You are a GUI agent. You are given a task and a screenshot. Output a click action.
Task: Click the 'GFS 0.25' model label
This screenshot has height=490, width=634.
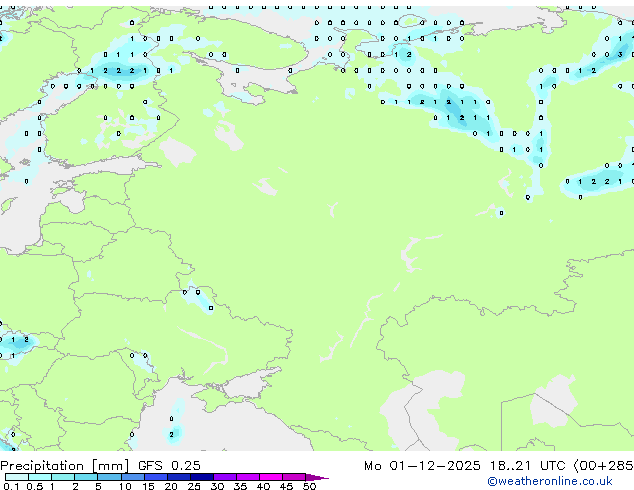169,466
